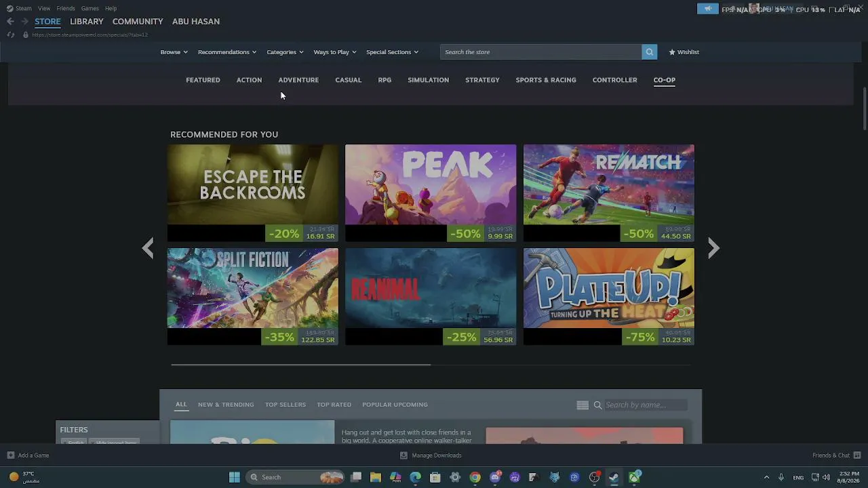Select the CONTROLLER category tab
The image size is (868, 488).
[x=614, y=80]
